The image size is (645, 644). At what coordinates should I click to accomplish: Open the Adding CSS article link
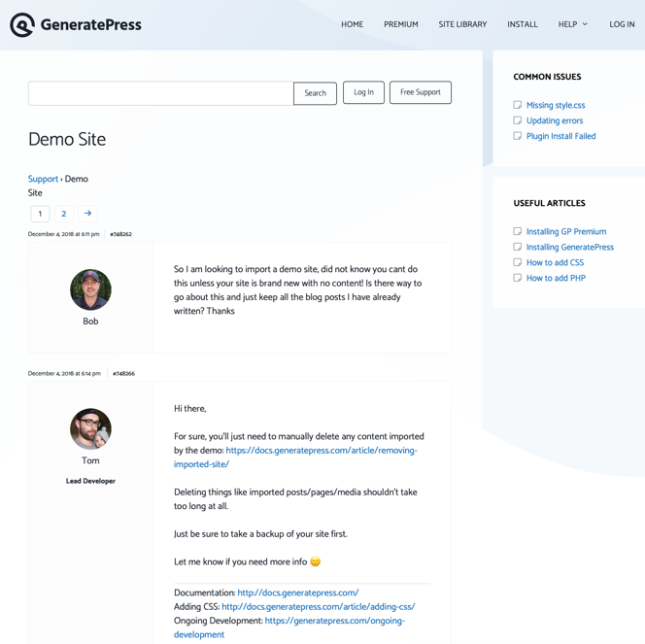319,606
